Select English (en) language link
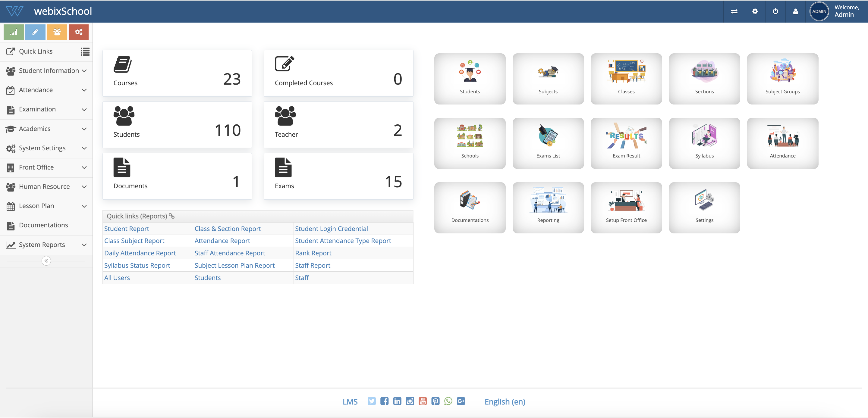 505,401
